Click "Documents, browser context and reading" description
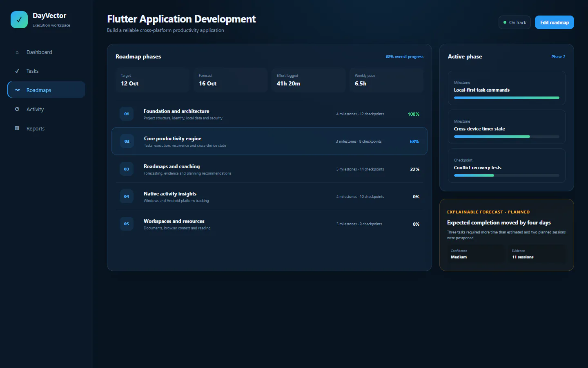Screen dimensions: 588x368 (x=177, y=228)
